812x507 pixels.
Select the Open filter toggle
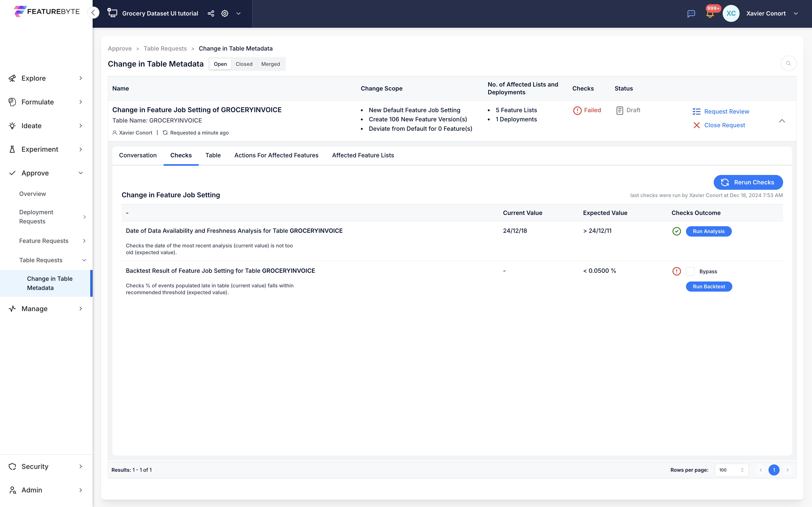coord(220,64)
